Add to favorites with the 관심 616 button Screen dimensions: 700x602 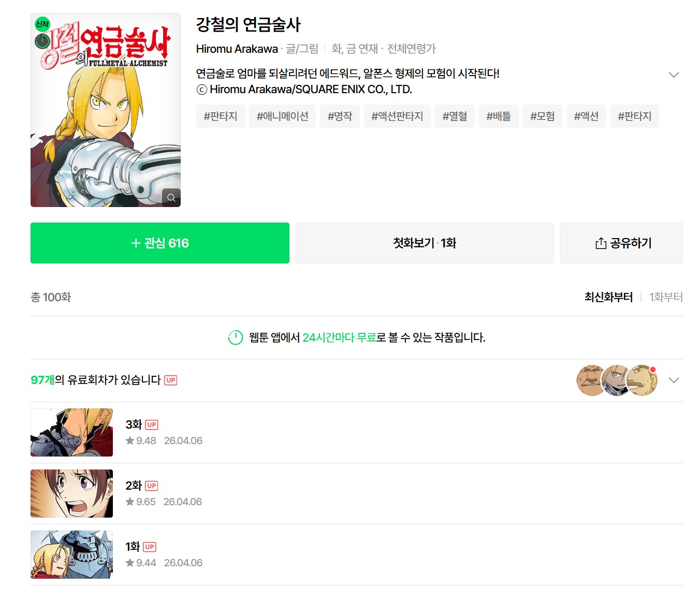point(160,243)
